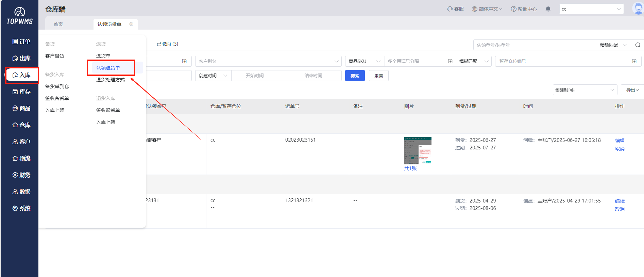Screen dimensions: 644x277
Task: Select 备货单到仓 menu item
Action: coord(57,86)
